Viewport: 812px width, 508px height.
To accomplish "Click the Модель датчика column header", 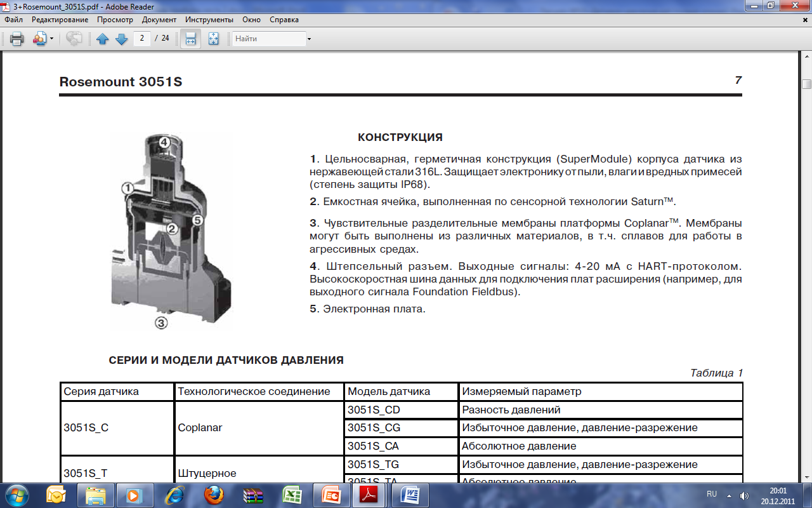I will pos(401,391).
